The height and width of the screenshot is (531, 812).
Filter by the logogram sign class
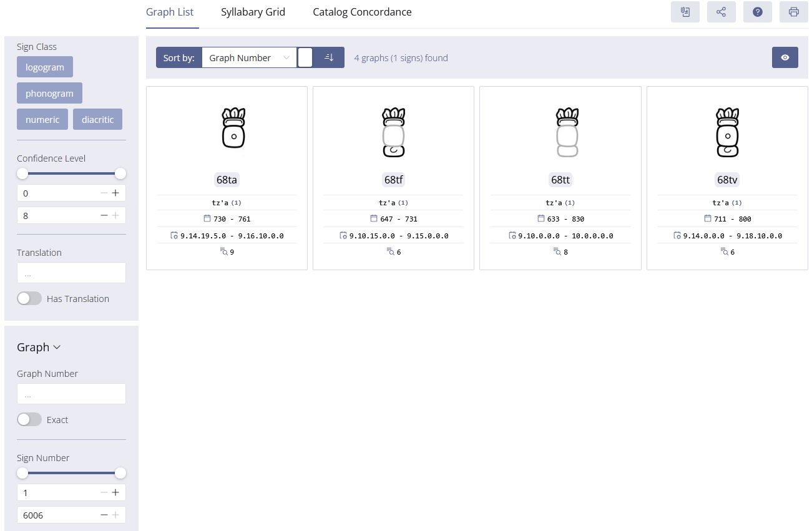(x=45, y=67)
